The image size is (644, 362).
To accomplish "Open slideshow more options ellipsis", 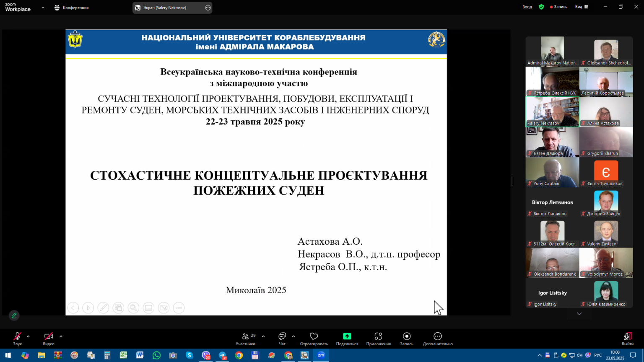I will pos(179,308).
